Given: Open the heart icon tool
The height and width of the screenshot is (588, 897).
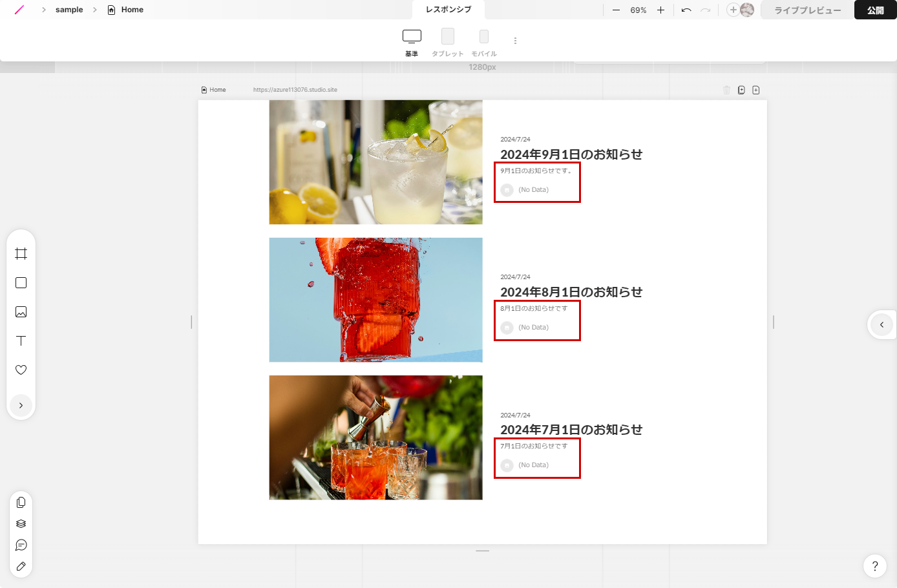Looking at the screenshot, I should [21, 370].
